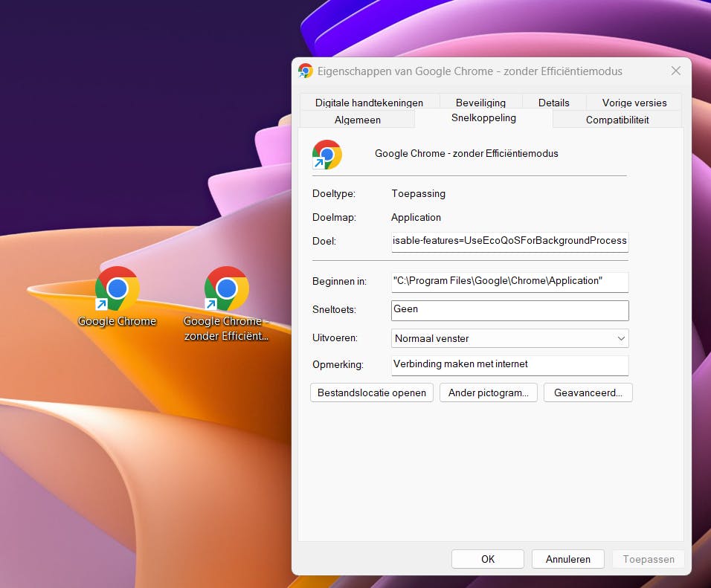Close the Eigenschappen properties dialog
711x588 pixels.
coord(675,71)
